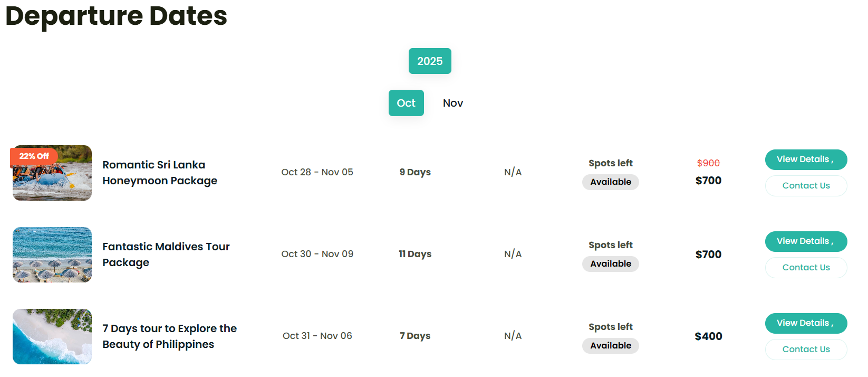Open the Philippines aerial beach thumbnail

point(52,336)
